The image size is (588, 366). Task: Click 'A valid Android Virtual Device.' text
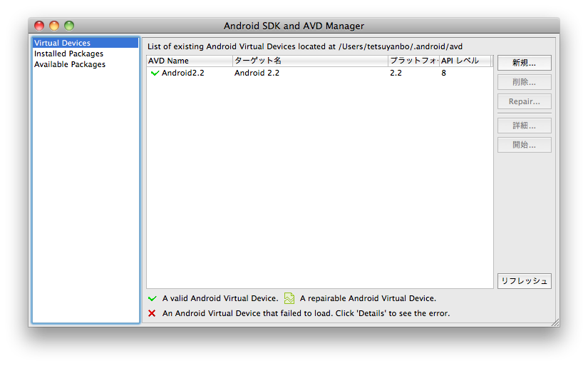coord(220,298)
